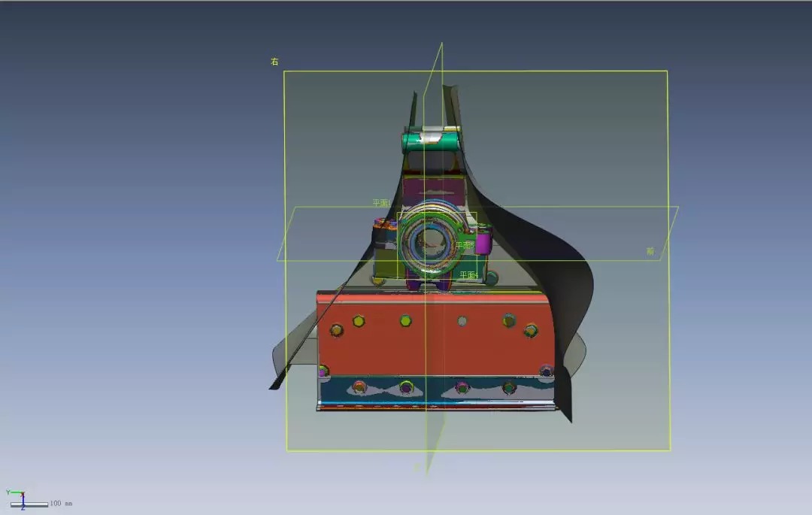Screen dimensions: 812x515
Task: Click the 平面1 plane label
Action: tap(381, 203)
